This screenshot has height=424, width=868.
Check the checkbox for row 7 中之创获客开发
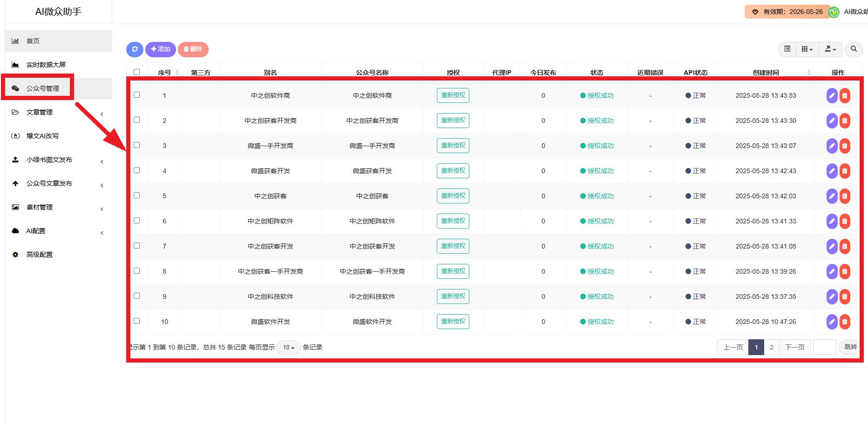pyautogui.click(x=136, y=245)
